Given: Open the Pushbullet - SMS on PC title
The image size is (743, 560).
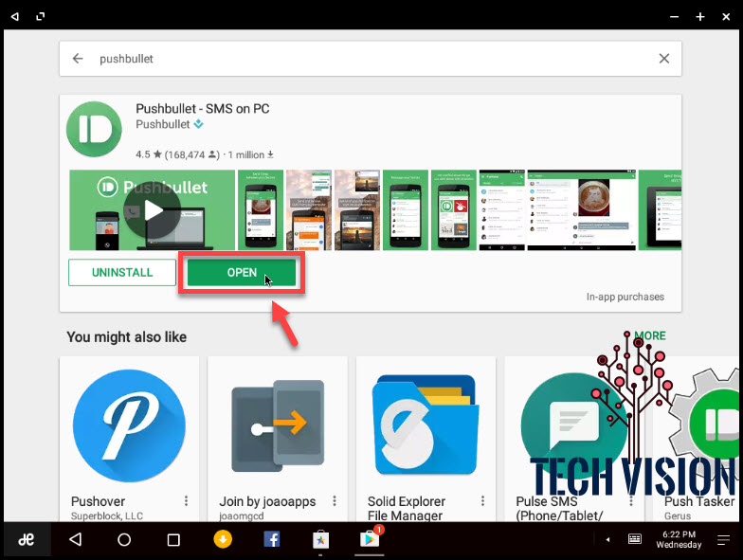Looking at the screenshot, I should [x=203, y=109].
